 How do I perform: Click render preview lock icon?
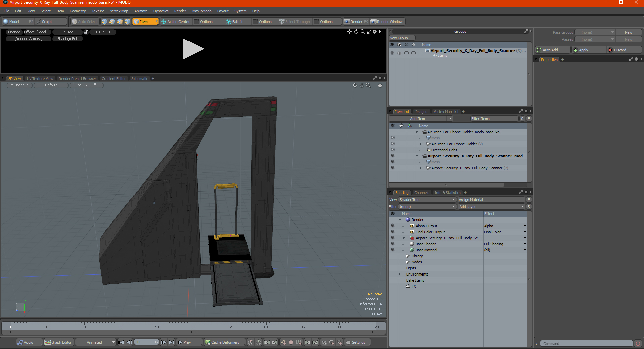point(86,32)
